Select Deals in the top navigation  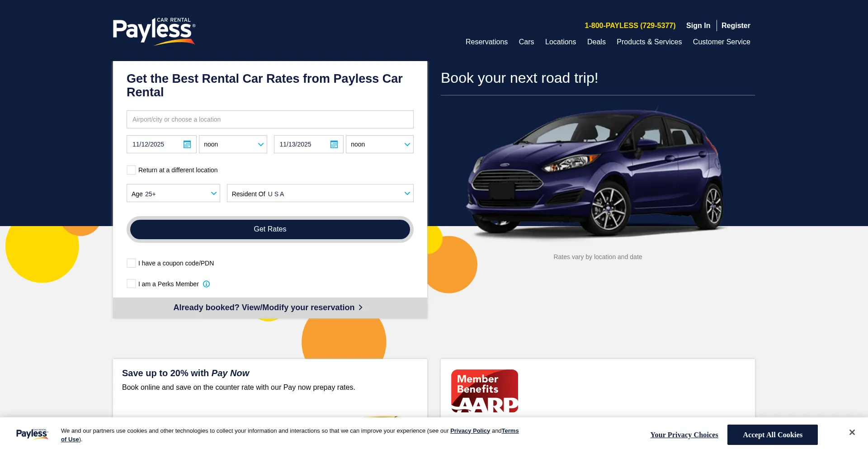(596, 42)
